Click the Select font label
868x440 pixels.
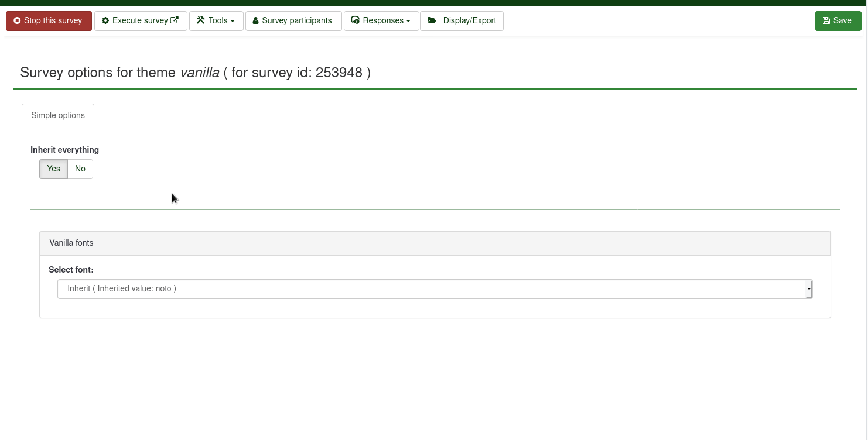click(x=71, y=270)
